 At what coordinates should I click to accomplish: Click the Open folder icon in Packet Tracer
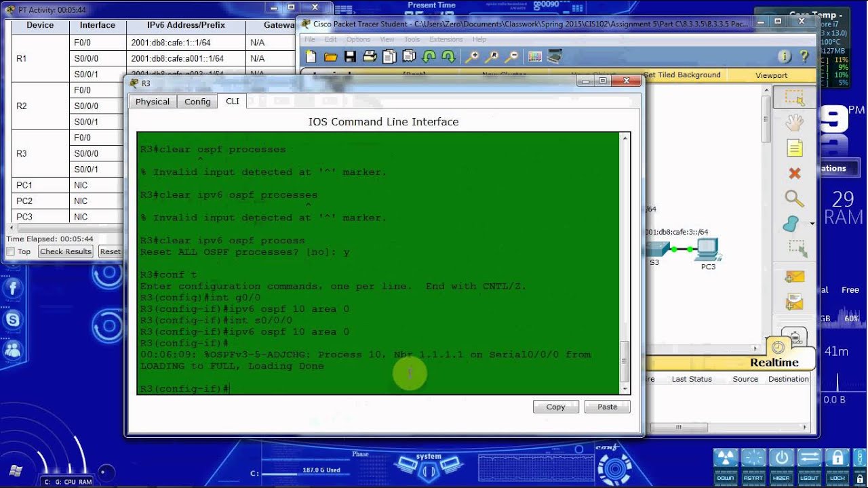[x=330, y=57]
